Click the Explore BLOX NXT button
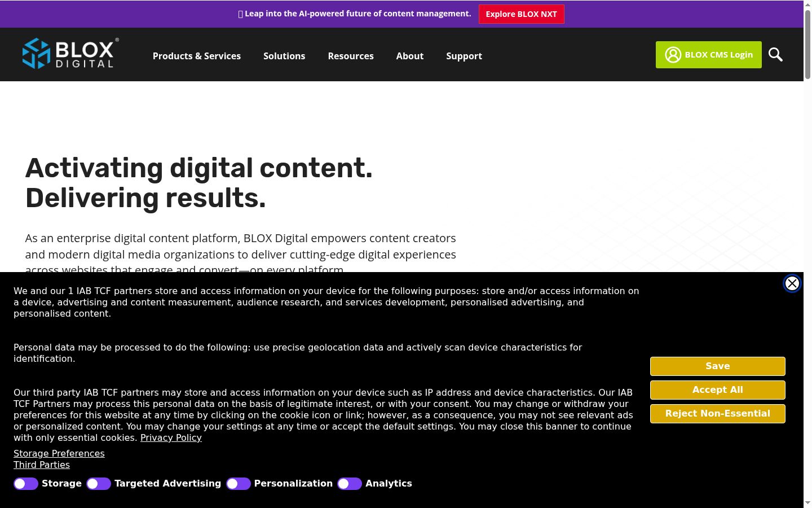The width and height of the screenshot is (812, 508). pyautogui.click(x=522, y=14)
